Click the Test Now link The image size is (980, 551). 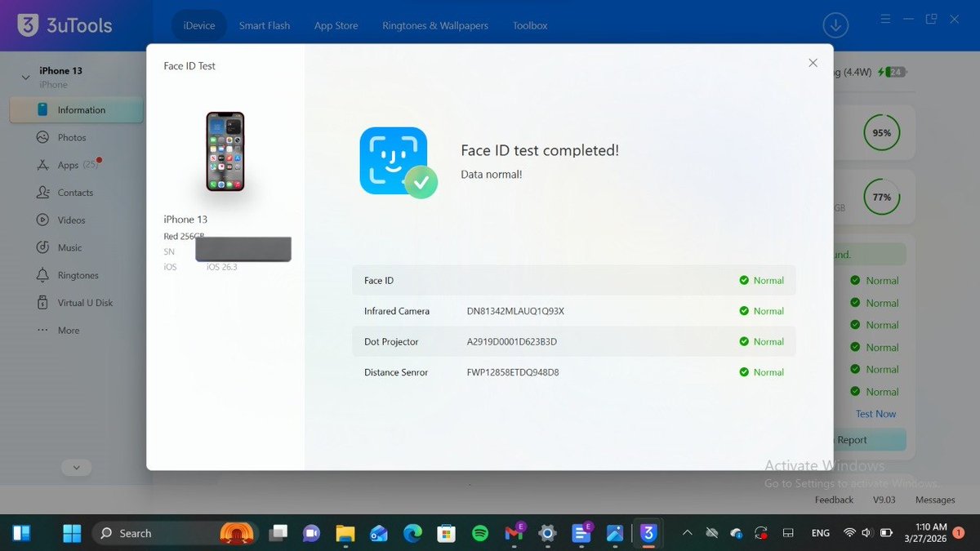point(875,414)
